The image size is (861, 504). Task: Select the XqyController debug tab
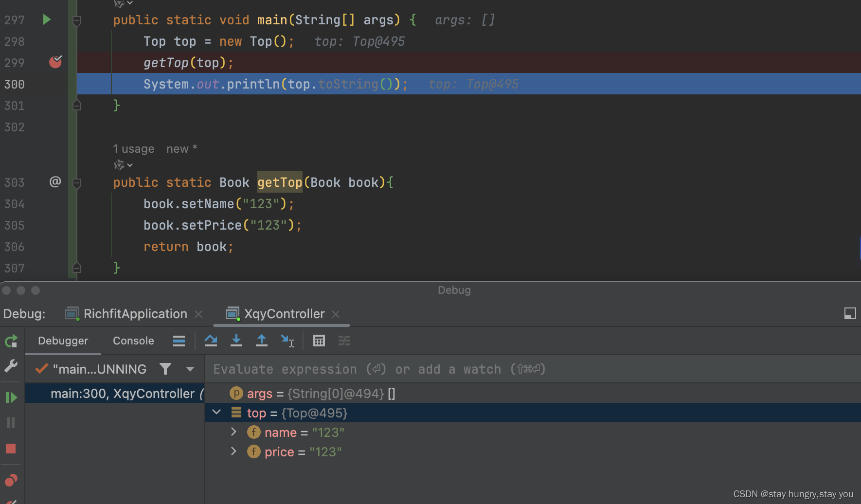(275, 314)
